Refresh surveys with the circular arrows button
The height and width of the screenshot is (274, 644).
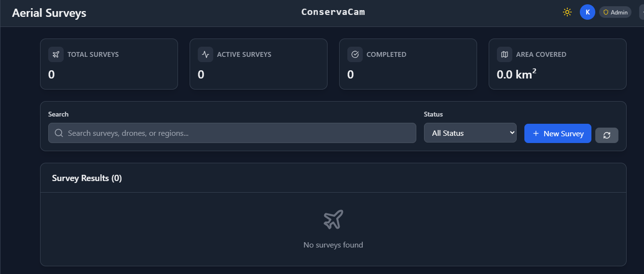(x=607, y=135)
